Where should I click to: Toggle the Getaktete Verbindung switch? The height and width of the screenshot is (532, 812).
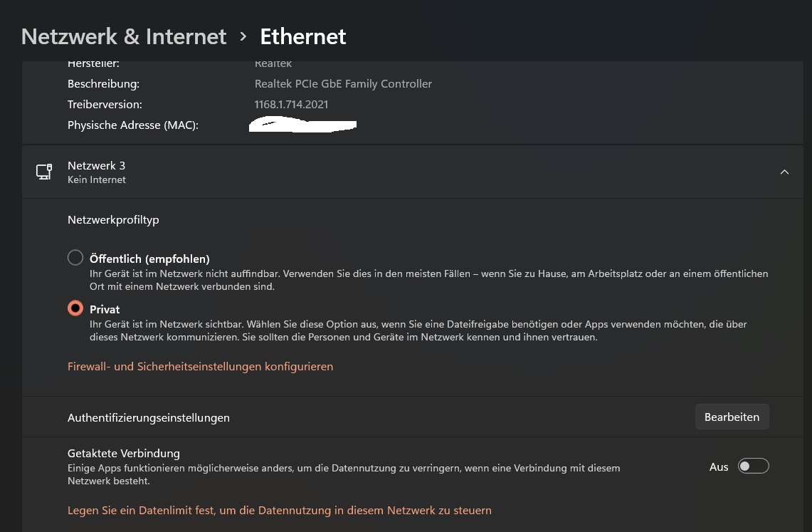pyautogui.click(x=753, y=466)
